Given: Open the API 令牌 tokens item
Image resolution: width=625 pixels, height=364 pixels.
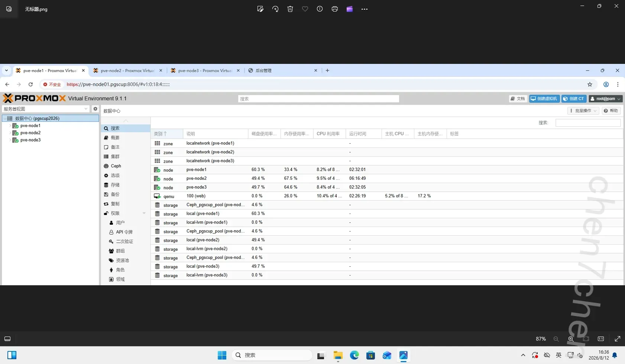Looking at the screenshot, I should point(126,232).
